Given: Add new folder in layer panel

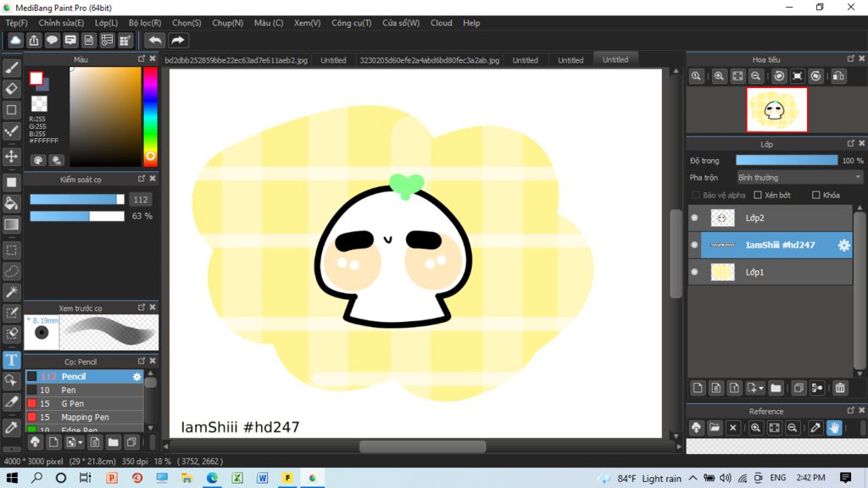Looking at the screenshot, I should pyautogui.click(x=776, y=388).
